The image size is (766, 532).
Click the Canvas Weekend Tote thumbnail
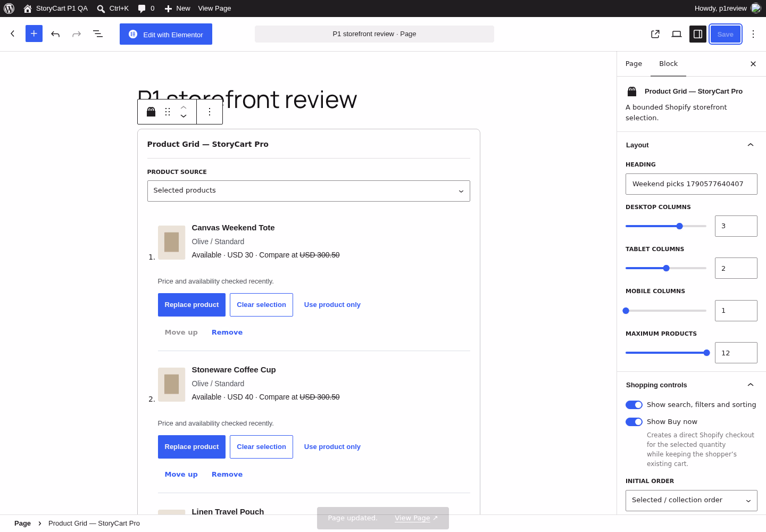point(171,243)
